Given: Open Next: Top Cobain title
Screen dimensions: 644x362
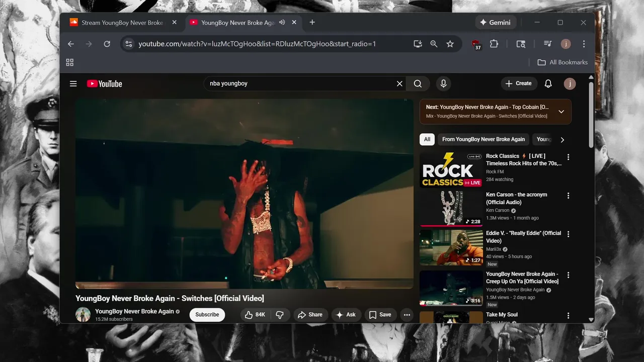Looking at the screenshot, I should pyautogui.click(x=487, y=107).
